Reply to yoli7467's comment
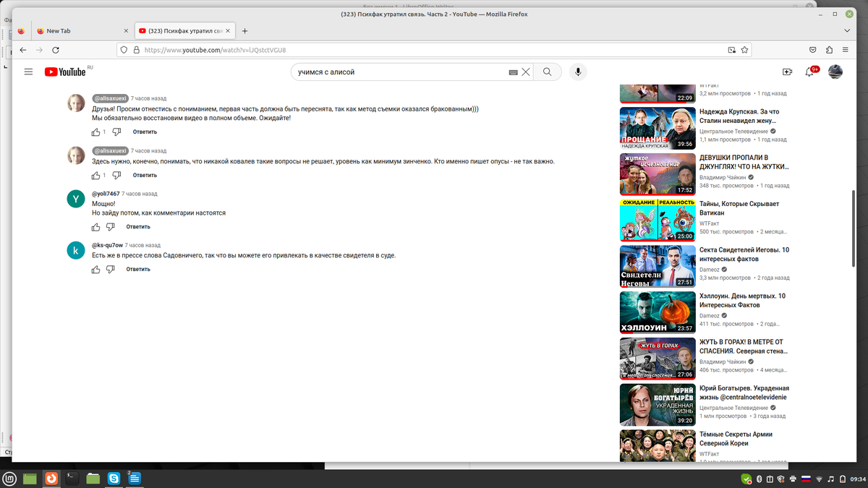Screen dimensions: 868x488 point(138,227)
